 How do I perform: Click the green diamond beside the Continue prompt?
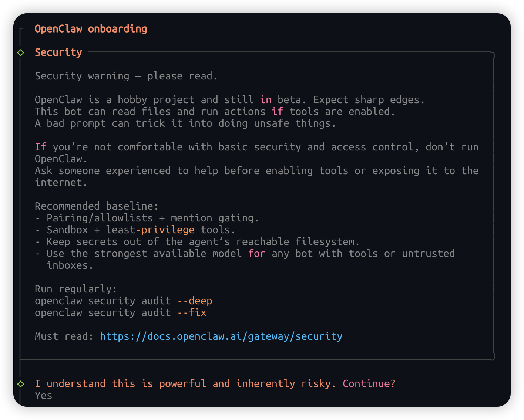tap(21, 384)
